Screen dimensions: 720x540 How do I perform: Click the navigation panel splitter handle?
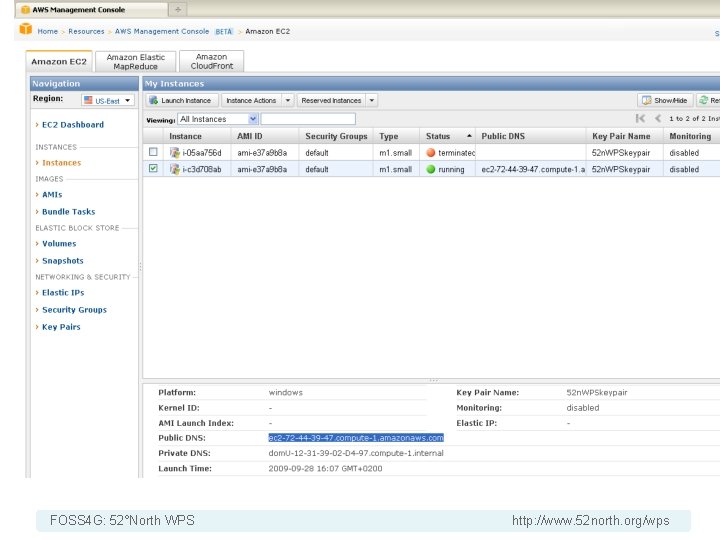pos(140,266)
